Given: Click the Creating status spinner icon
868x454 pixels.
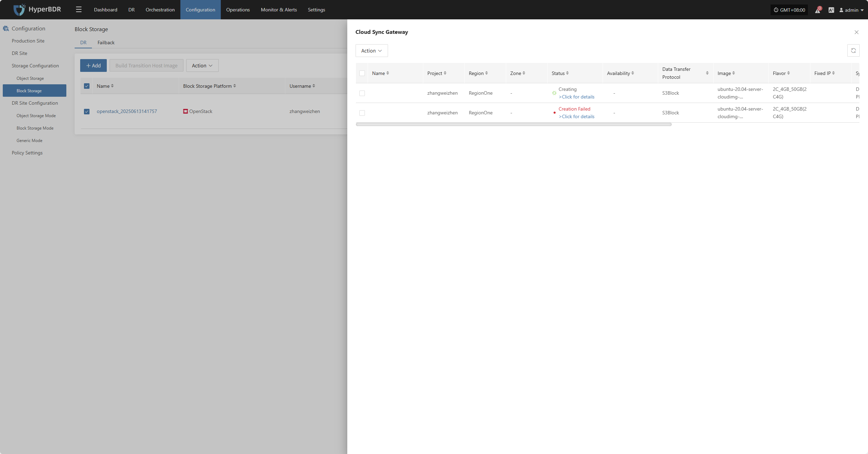Looking at the screenshot, I should [x=554, y=93].
